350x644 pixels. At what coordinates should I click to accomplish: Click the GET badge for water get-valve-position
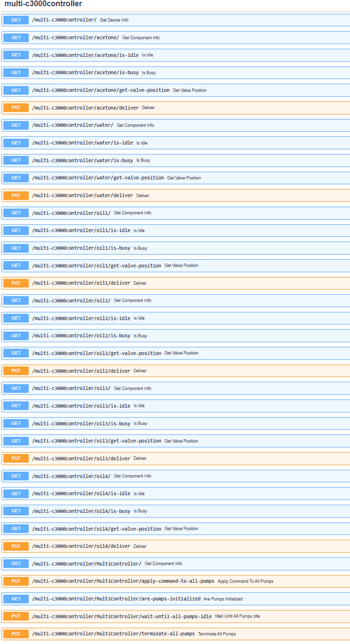click(x=16, y=178)
